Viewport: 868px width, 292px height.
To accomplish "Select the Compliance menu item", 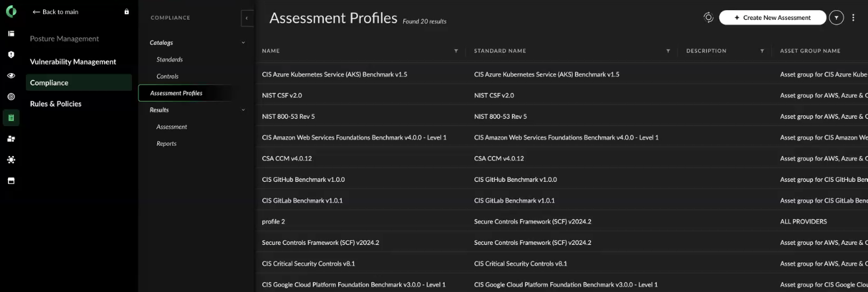I will 79,82.
